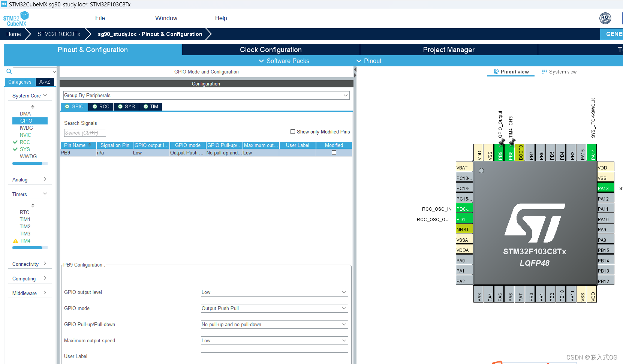
Task: Click the PC13 pin on chip
Action: point(464,178)
